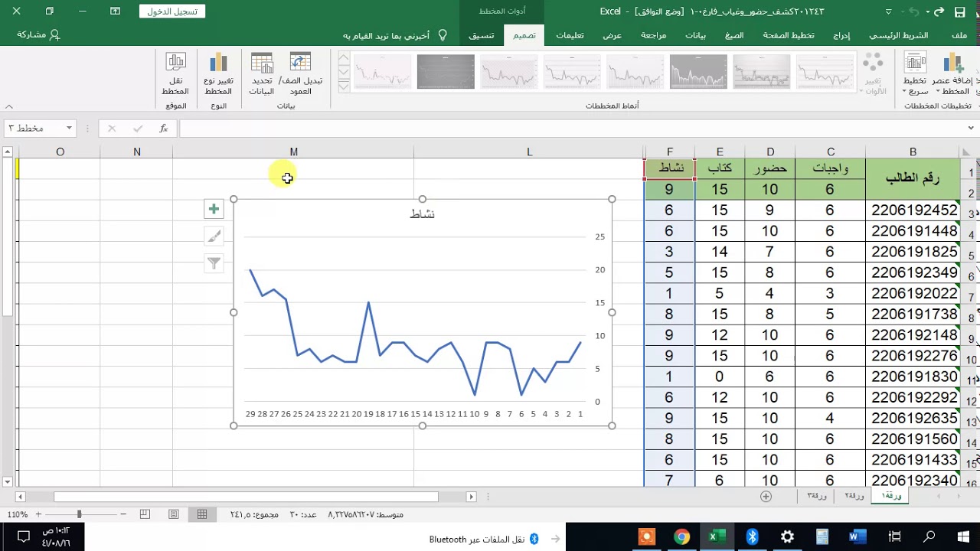
Task: Switch to Normal view in status bar
Action: 202,515
